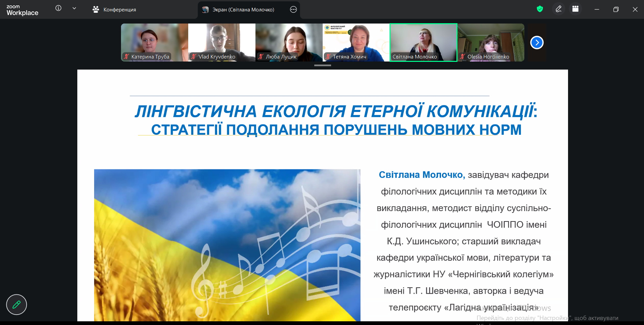Click the green pencil annotation button
This screenshot has height=325, width=644.
click(16, 304)
